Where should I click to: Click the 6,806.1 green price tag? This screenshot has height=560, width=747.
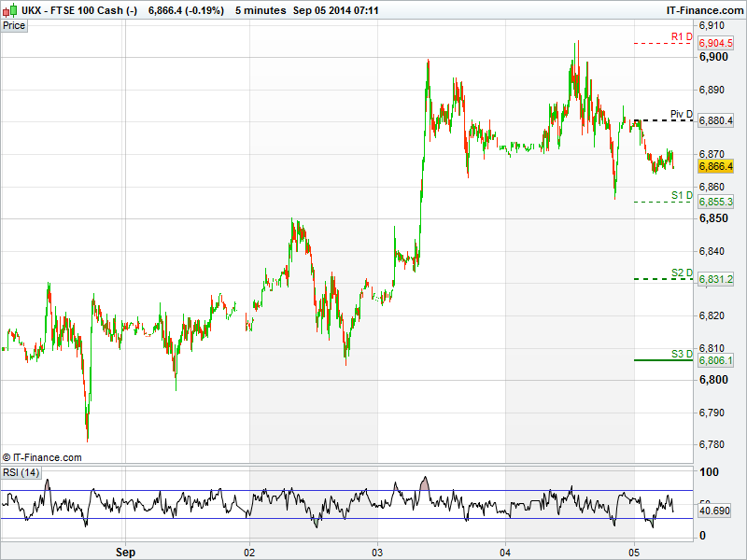(716, 360)
